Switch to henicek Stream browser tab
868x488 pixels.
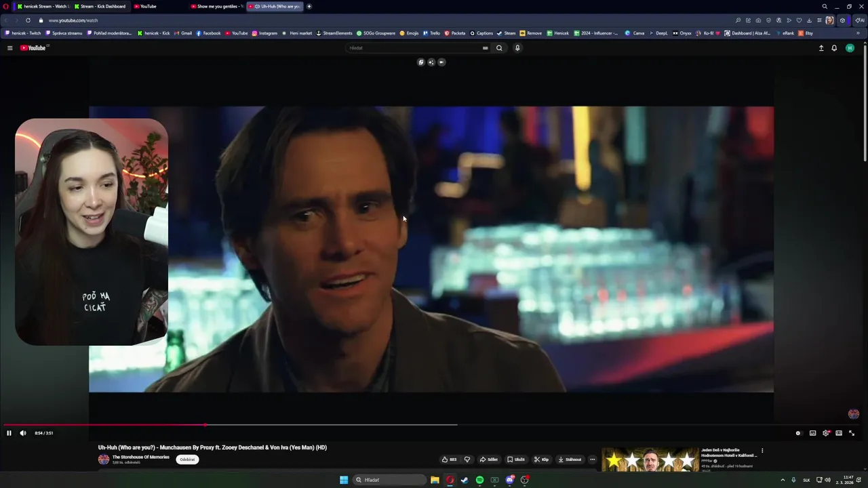[43, 6]
